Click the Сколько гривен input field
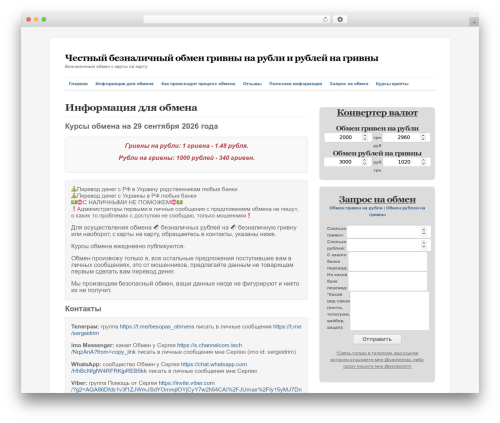 (x=389, y=232)
